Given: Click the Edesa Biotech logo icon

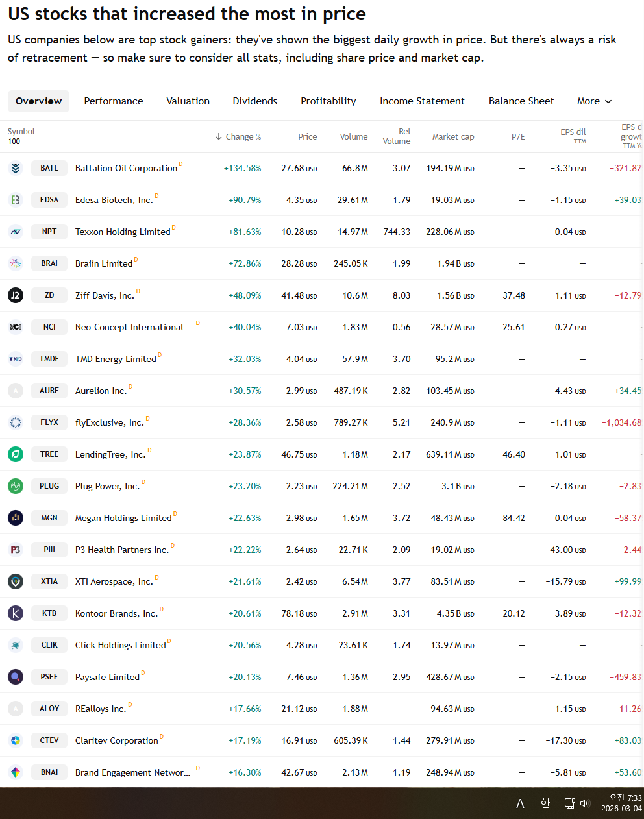Looking at the screenshot, I should coord(16,200).
